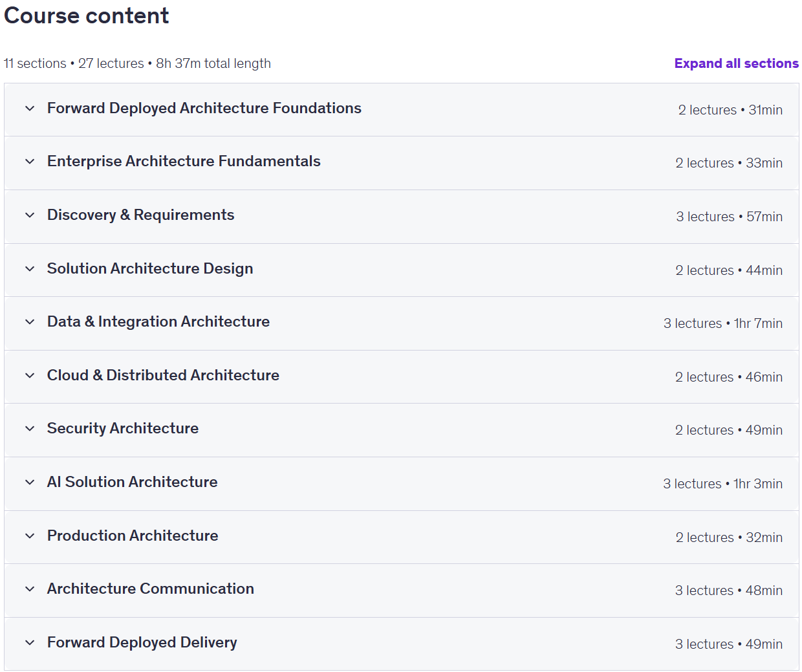Viewport: 802px width, 672px height.
Task: Click the AI Solution Architecture title
Action: (133, 482)
